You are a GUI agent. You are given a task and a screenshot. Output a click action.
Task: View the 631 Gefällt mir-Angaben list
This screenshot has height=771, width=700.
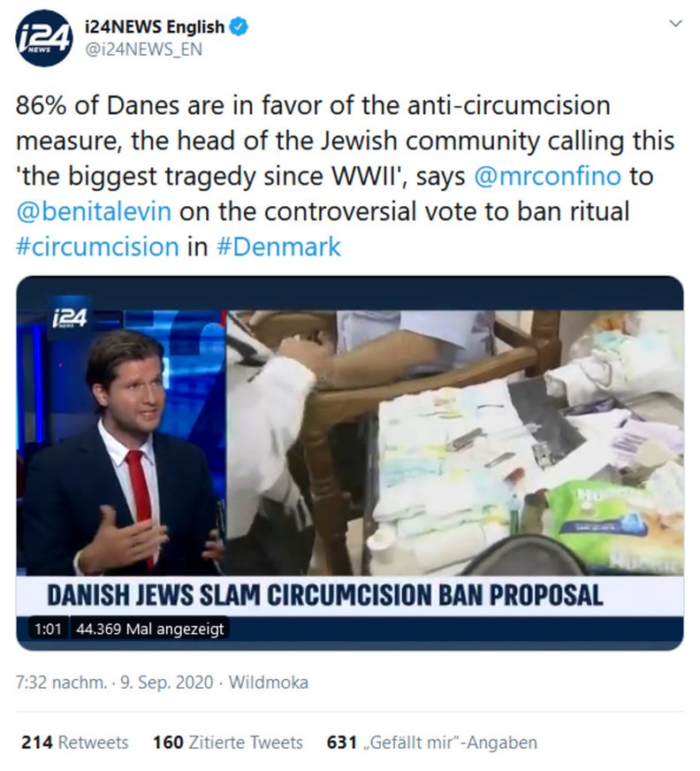[432, 742]
